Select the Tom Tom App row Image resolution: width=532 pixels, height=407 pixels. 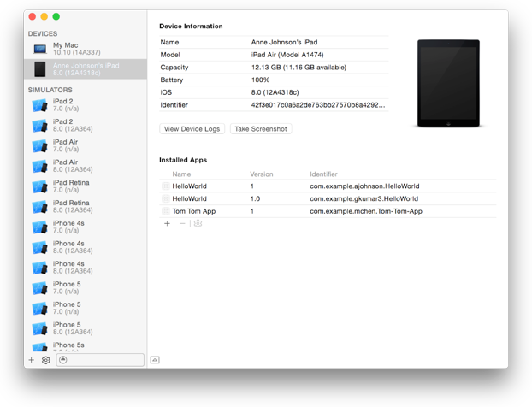coord(328,211)
